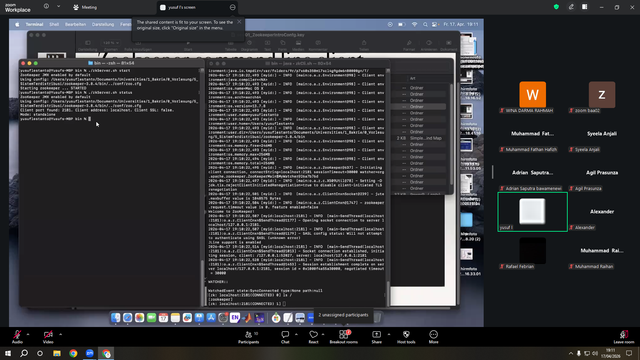Click the Audio microphone icon
Viewport: 640px width, 360px height.
tap(17, 334)
